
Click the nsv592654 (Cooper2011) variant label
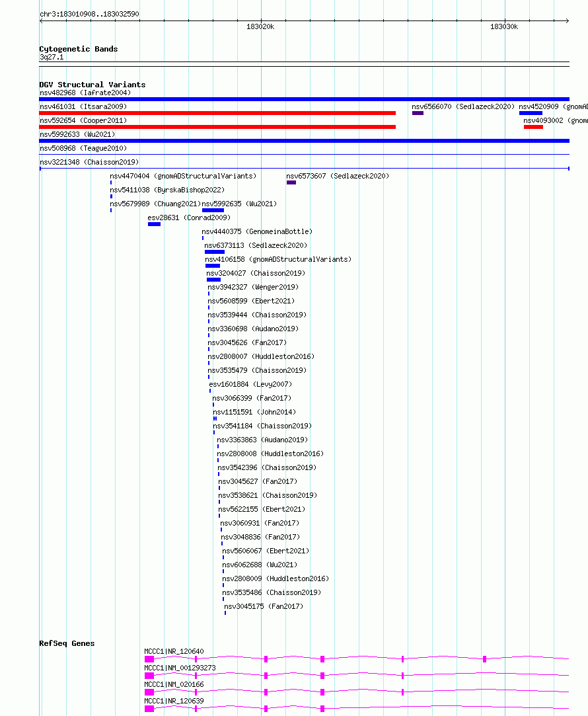tap(83, 120)
